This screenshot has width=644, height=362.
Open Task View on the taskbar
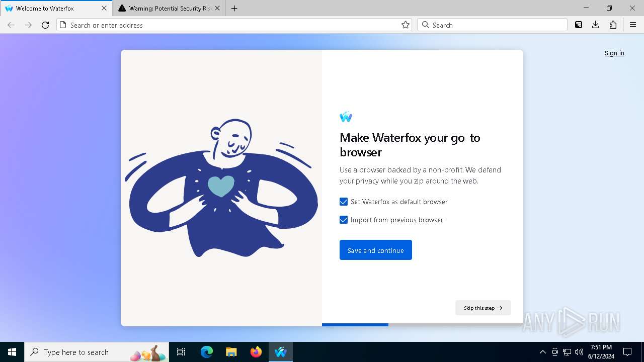[x=181, y=352]
